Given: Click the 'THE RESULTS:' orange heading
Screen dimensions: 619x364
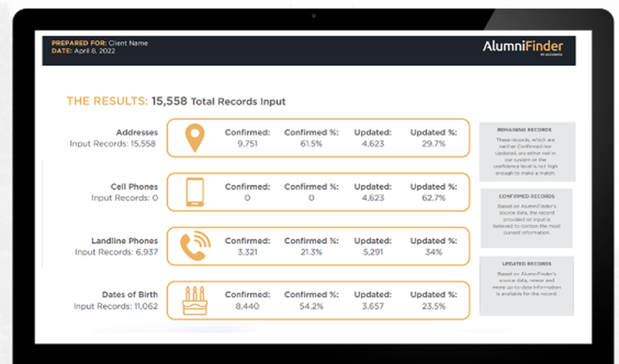Looking at the screenshot, I should coord(107,101).
